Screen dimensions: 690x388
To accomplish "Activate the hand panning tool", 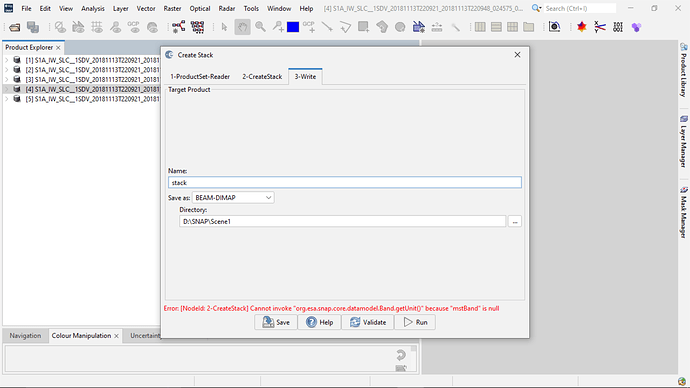I will click(242, 27).
